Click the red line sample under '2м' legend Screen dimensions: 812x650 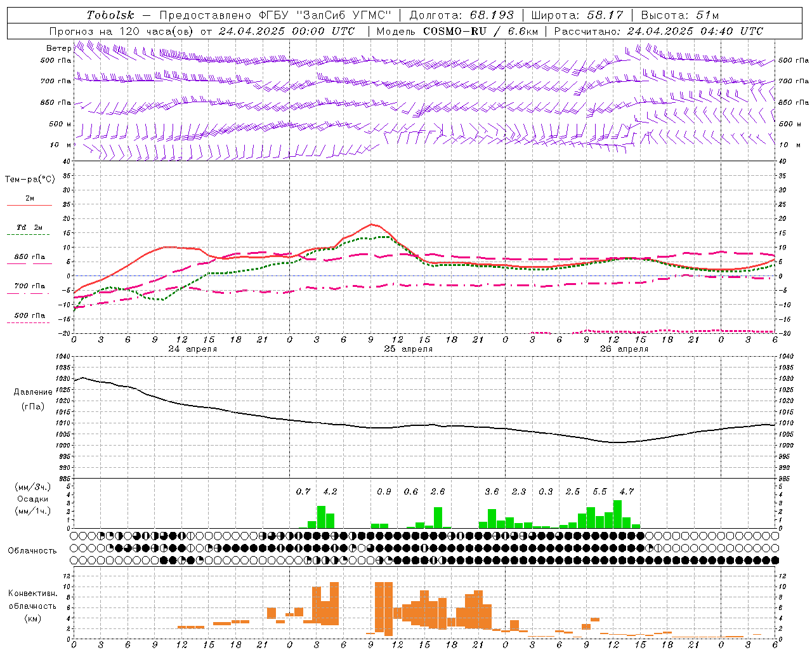(x=29, y=206)
